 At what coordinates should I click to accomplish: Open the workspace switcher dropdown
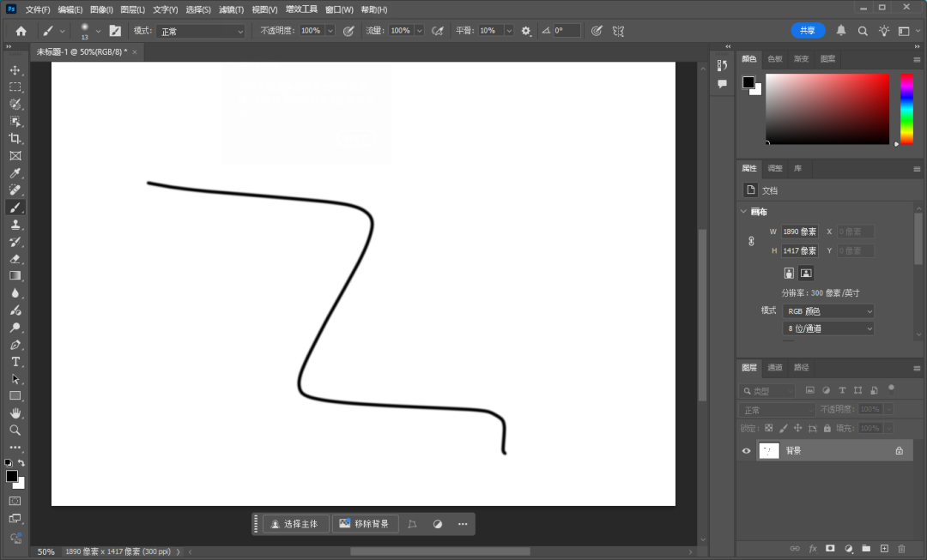907,32
